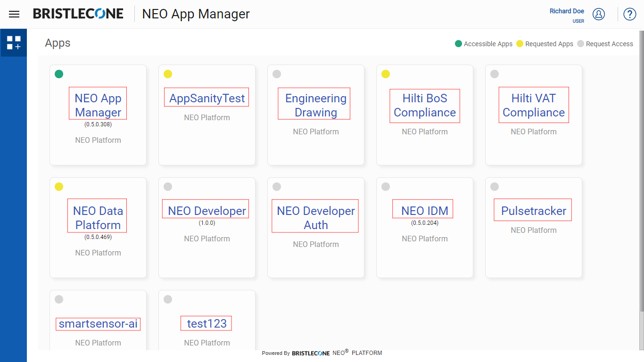
Task: Select the NEO Developer Auth app title
Action: pyautogui.click(x=316, y=218)
